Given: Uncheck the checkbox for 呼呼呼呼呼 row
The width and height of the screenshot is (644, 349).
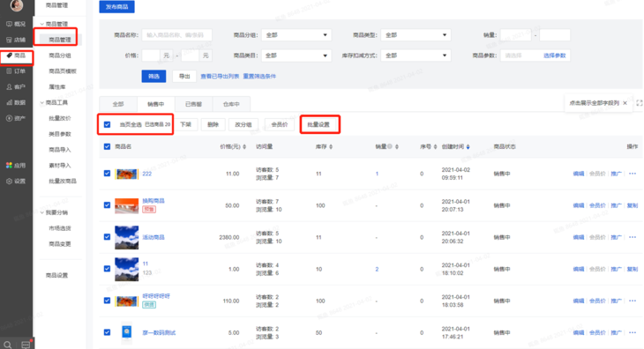Looking at the screenshot, I should (108, 301).
